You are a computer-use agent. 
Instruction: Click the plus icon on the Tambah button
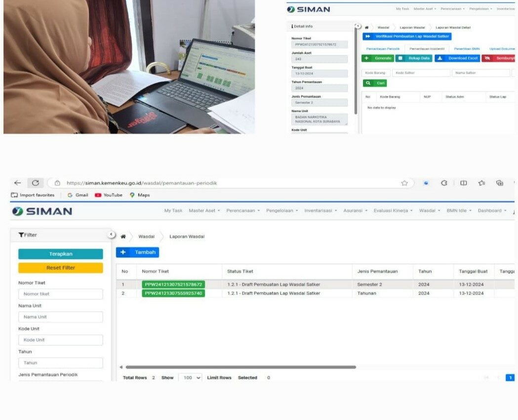point(123,252)
